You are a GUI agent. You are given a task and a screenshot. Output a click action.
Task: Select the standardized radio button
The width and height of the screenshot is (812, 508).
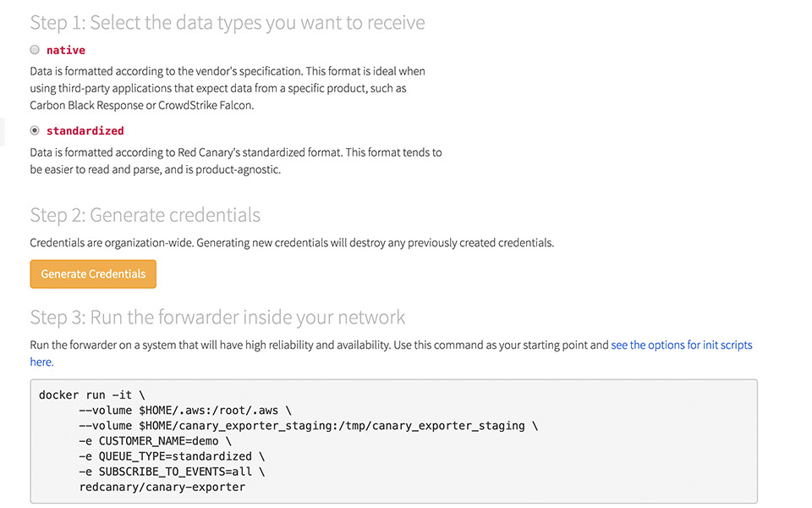coord(35,130)
